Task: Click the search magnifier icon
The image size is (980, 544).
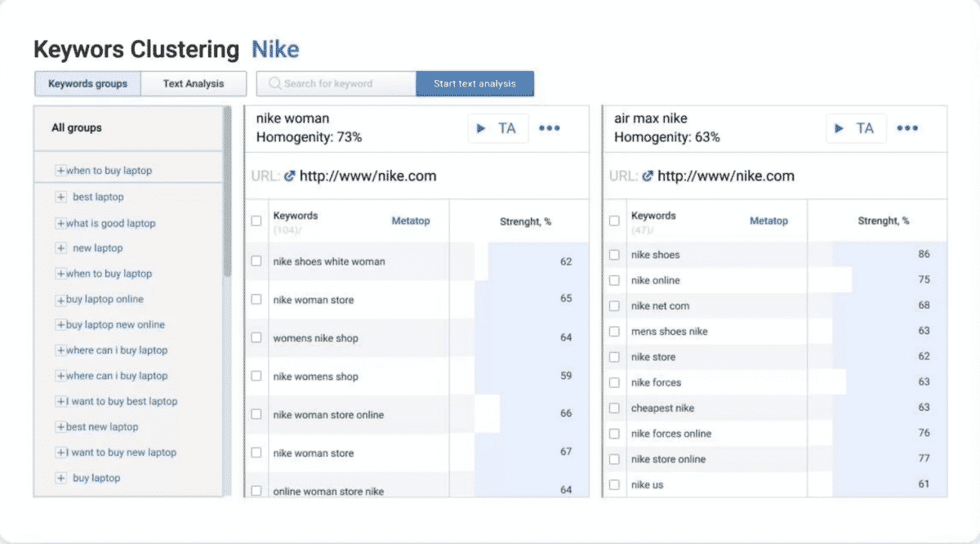Action: pyautogui.click(x=274, y=83)
